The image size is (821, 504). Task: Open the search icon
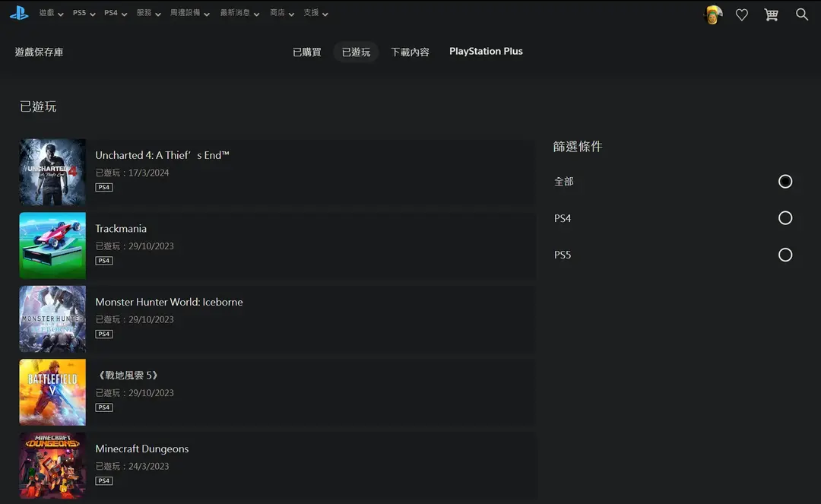tap(801, 14)
